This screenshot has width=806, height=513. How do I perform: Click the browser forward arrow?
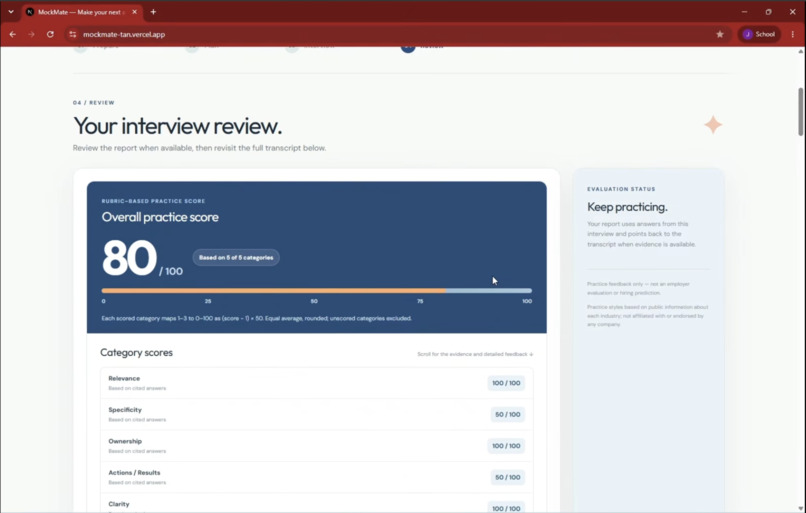31,34
